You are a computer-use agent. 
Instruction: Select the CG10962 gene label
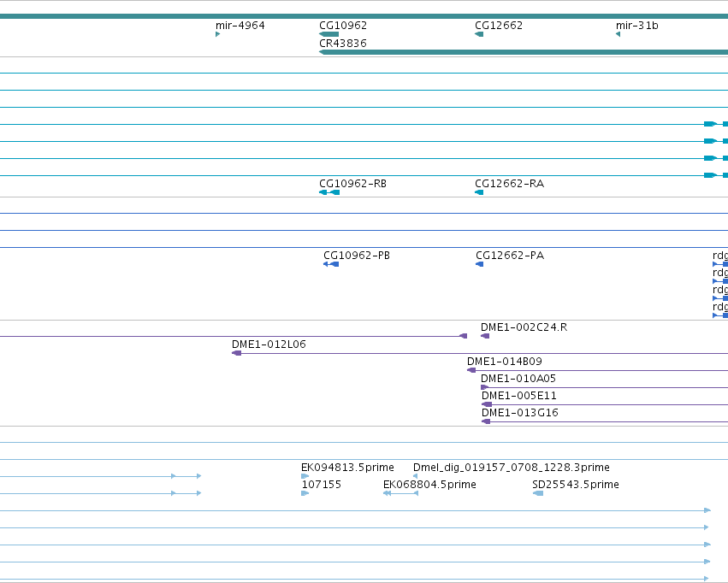coord(343,26)
